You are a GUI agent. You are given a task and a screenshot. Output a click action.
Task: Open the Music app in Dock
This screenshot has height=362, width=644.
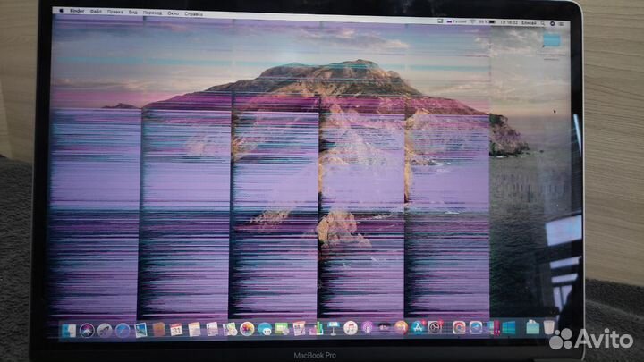[351, 328]
